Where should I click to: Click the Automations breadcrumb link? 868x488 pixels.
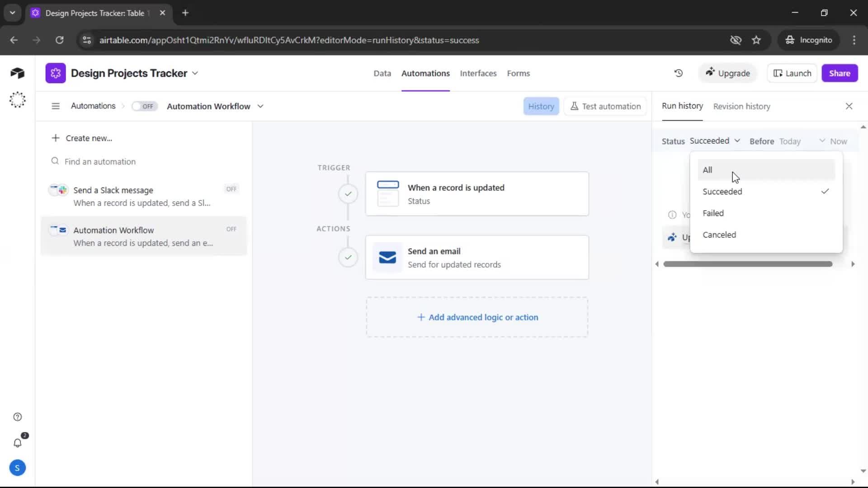click(93, 106)
